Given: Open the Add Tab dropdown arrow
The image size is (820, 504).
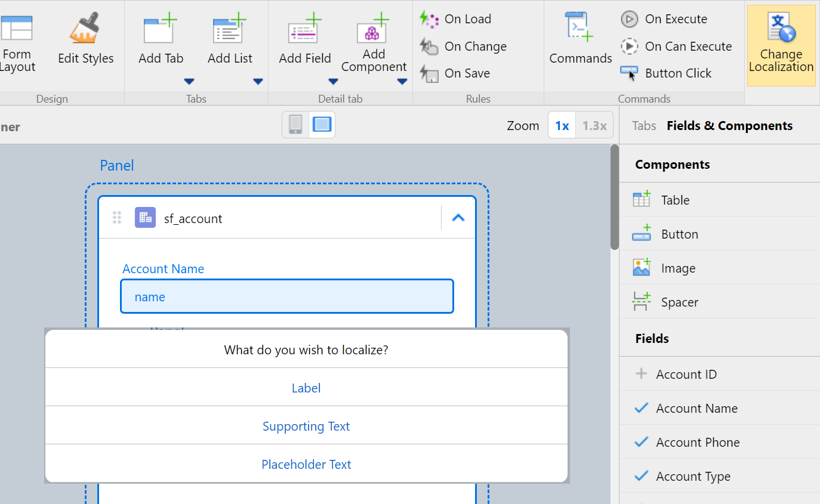Looking at the screenshot, I should (x=189, y=82).
